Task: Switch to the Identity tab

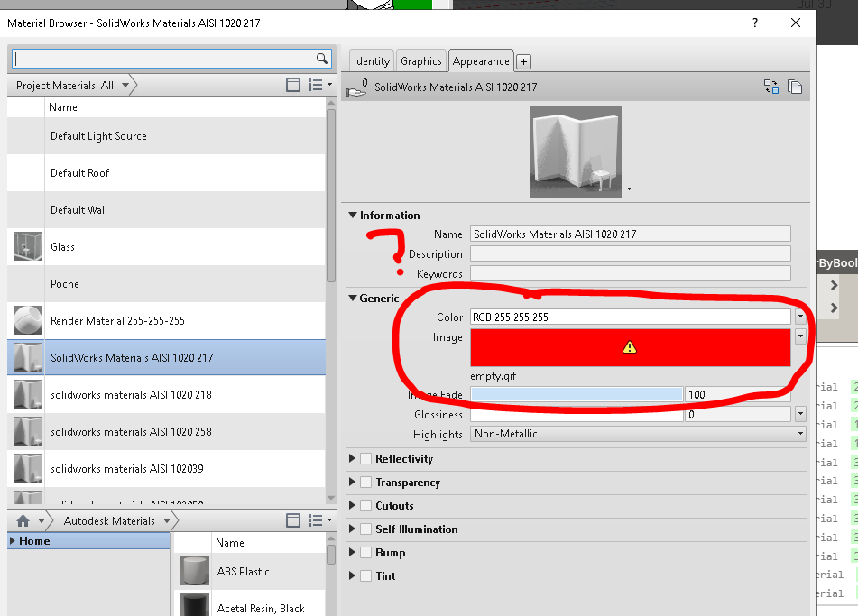Action: 372,61
